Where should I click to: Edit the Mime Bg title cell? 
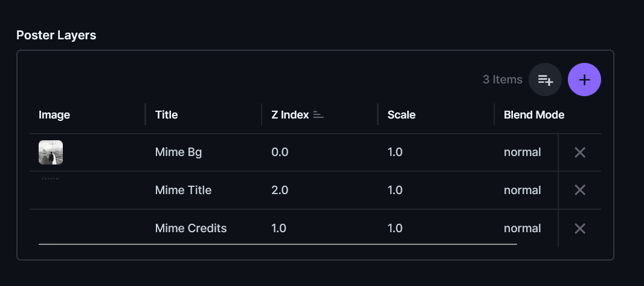click(178, 152)
